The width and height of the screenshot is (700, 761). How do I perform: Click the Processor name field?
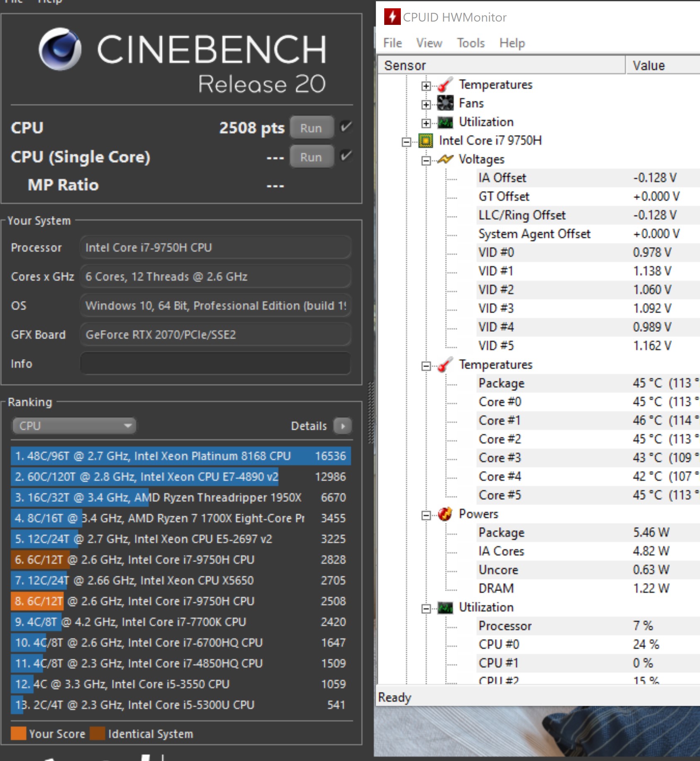click(215, 248)
